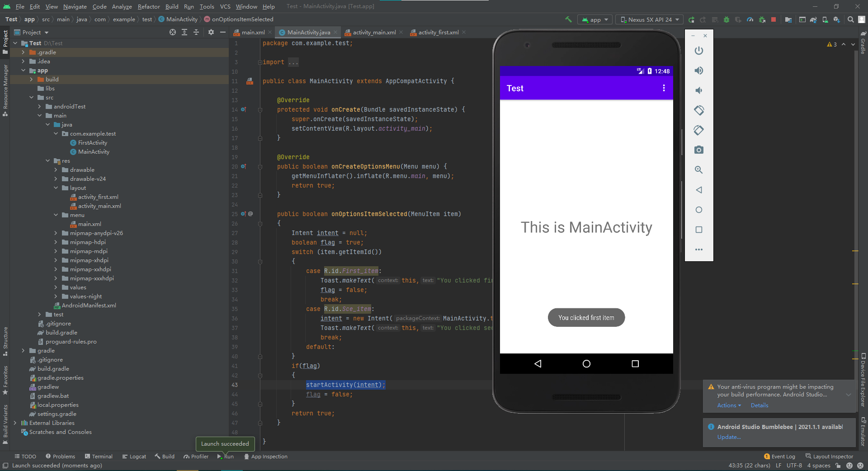Open the Refactor menu
This screenshot has width=868, height=471.
coord(149,6)
